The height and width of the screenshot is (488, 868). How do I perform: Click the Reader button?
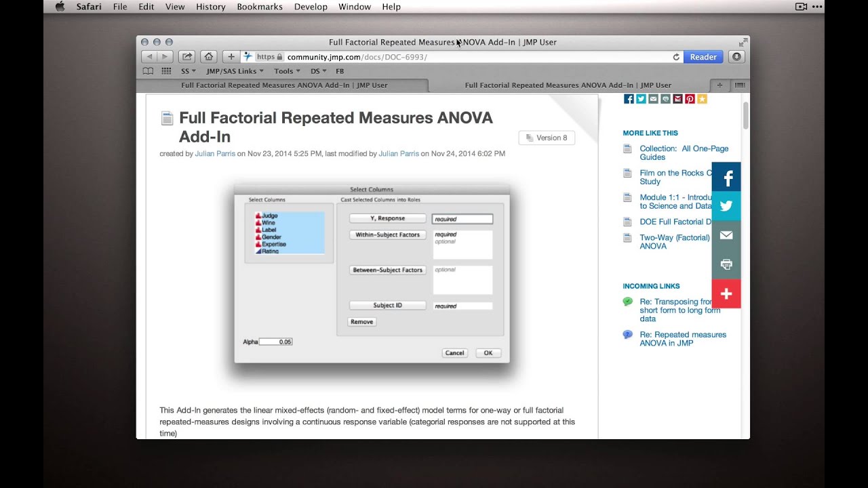703,57
